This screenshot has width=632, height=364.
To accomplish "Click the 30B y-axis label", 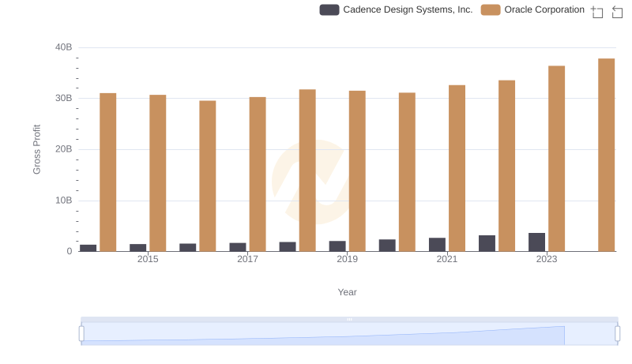I will [x=64, y=98].
